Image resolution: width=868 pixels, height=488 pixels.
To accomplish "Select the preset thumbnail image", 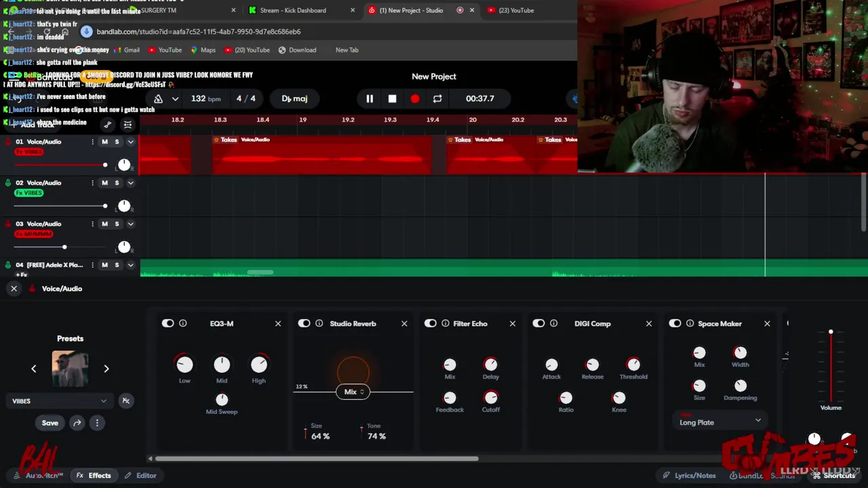I will tap(70, 369).
